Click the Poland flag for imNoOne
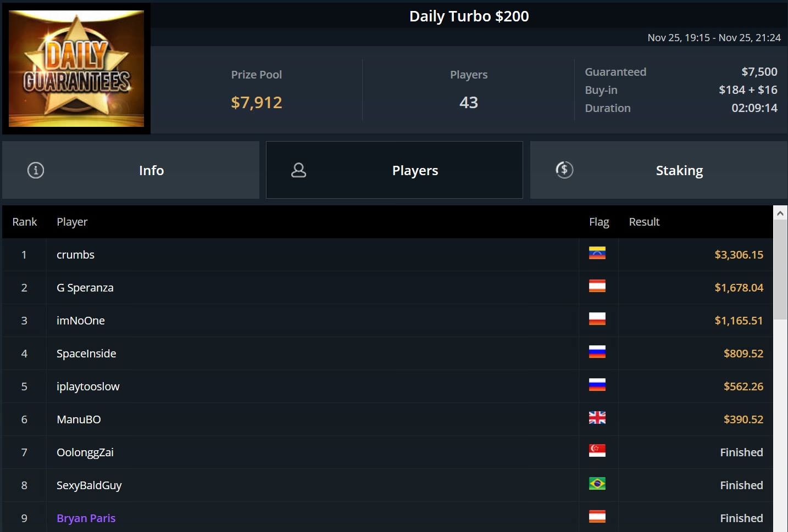Image resolution: width=788 pixels, height=532 pixels. coord(597,319)
